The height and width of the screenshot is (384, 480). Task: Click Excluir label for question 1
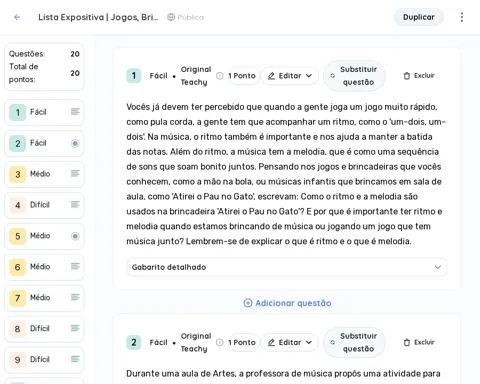point(424,76)
